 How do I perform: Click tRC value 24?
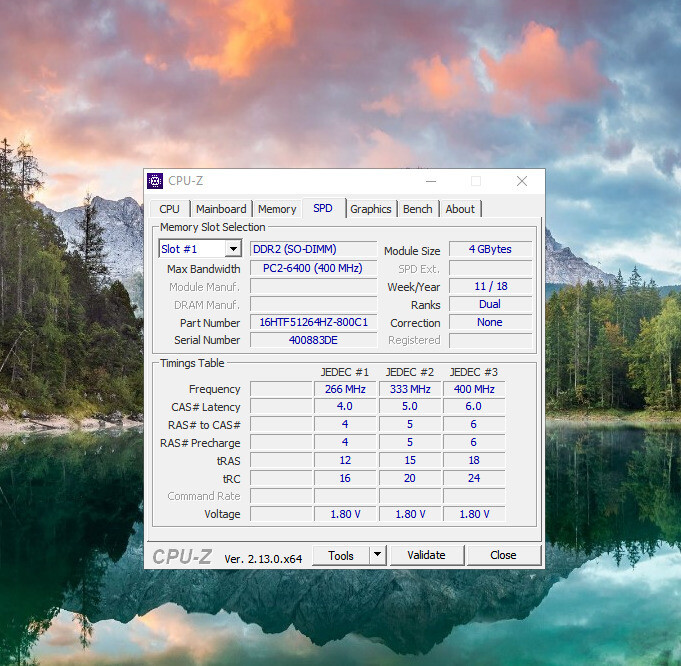click(x=474, y=478)
